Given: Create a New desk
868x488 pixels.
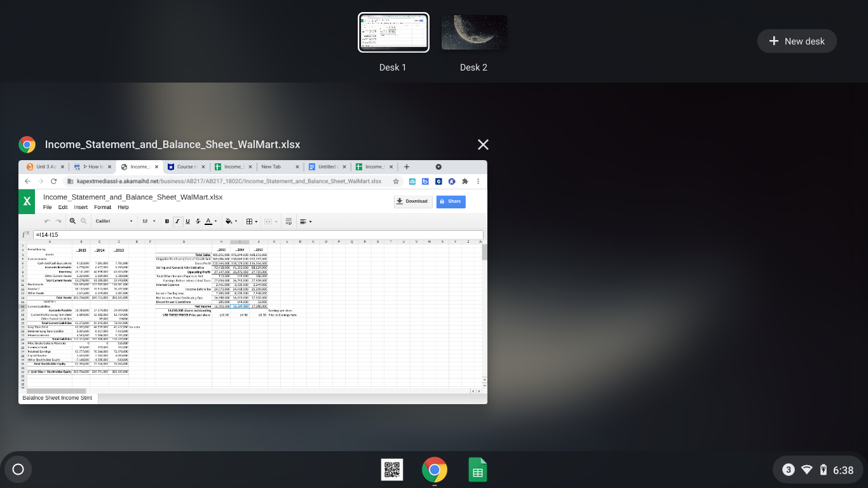Looking at the screenshot, I should pyautogui.click(x=797, y=41).
